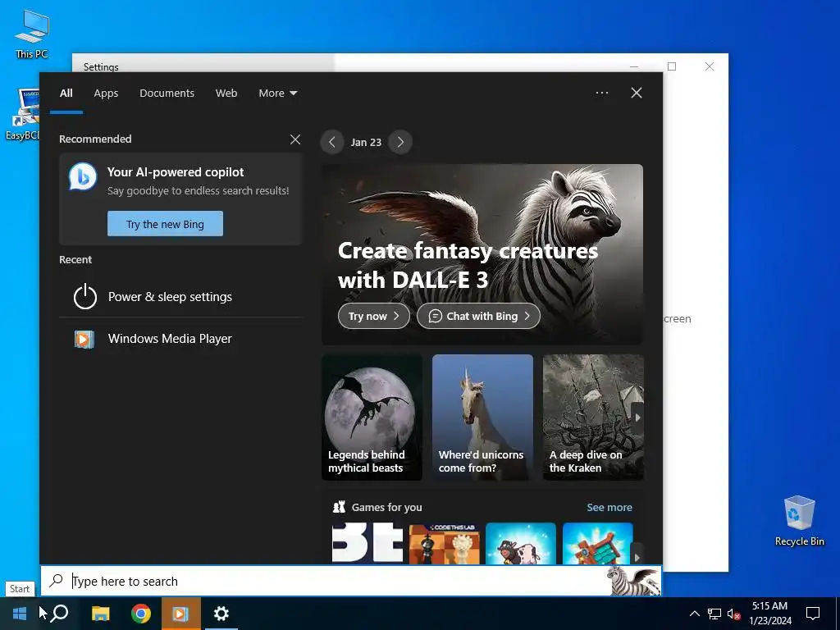Image resolution: width=840 pixels, height=630 pixels.
Task: Click the Games for you chess icon
Action: (339, 507)
